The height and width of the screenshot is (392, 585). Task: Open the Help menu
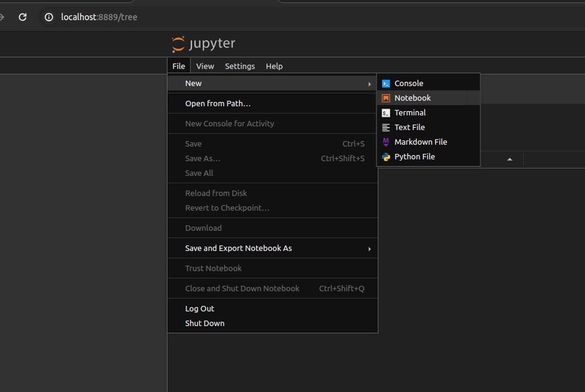[x=274, y=66]
